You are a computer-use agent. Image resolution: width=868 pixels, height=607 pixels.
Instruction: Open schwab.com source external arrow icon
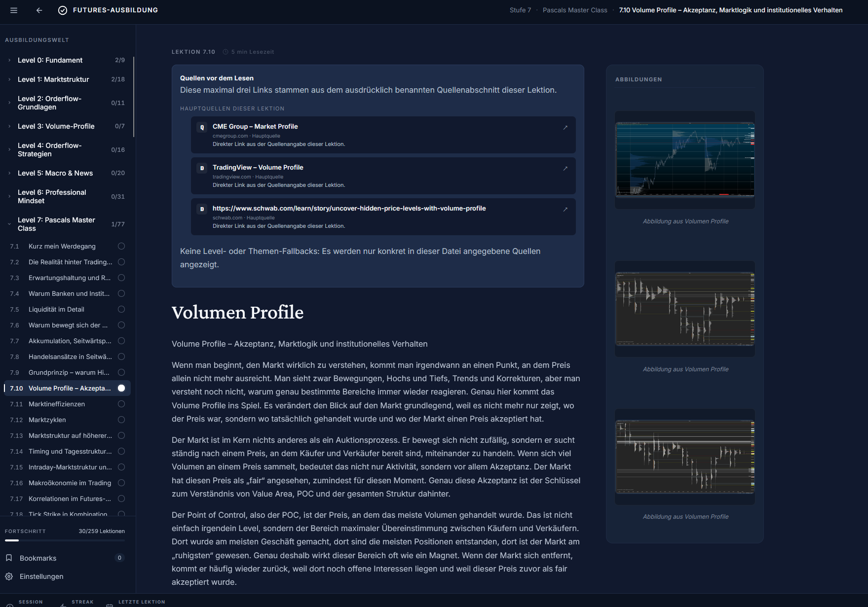click(x=566, y=210)
